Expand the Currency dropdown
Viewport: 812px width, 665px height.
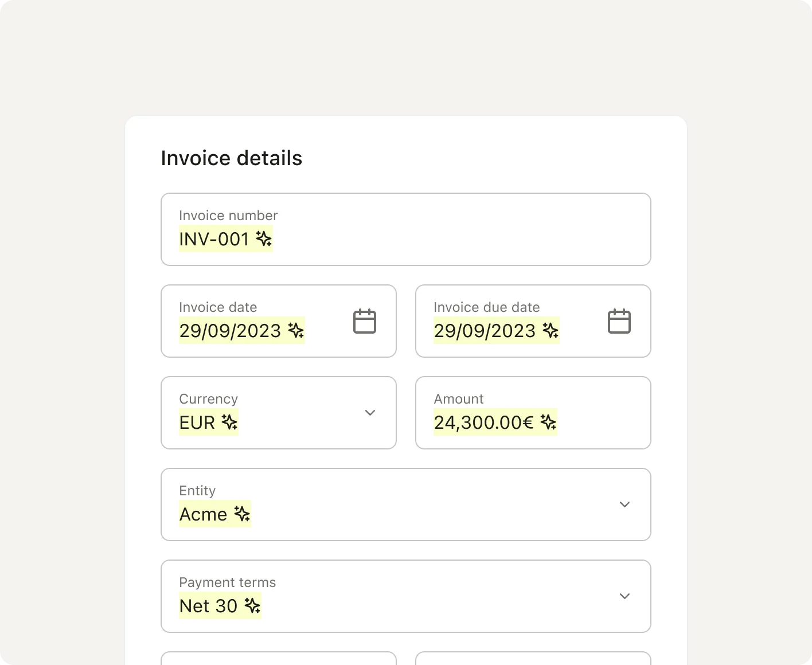pyautogui.click(x=370, y=413)
